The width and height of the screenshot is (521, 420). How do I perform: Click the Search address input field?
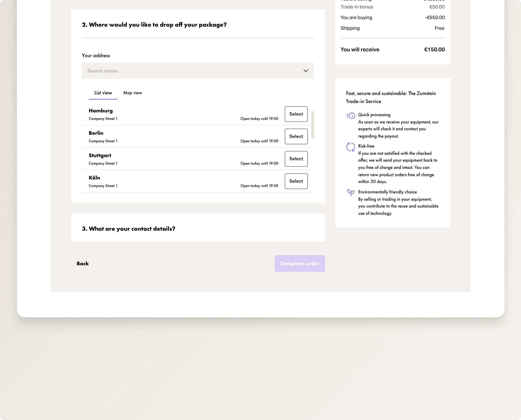coord(189,71)
